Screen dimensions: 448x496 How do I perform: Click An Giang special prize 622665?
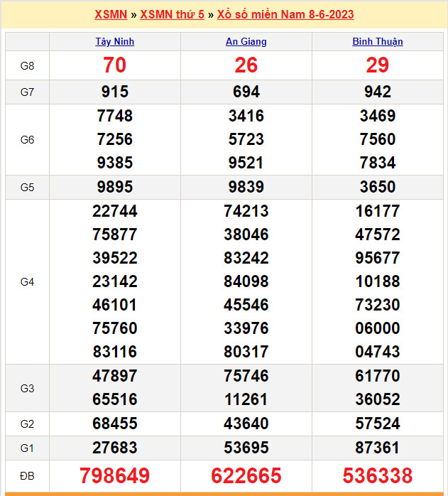[x=246, y=475]
